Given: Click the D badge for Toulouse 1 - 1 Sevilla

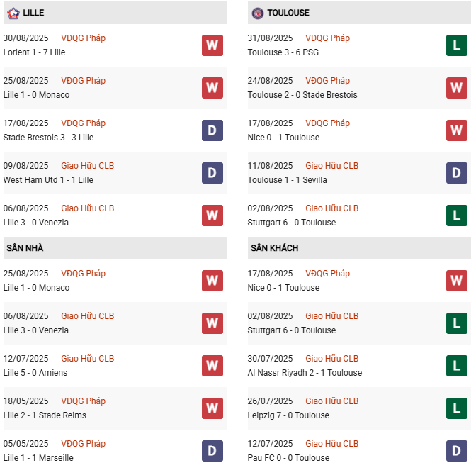Looking at the screenshot, I should (x=456, y=173).
